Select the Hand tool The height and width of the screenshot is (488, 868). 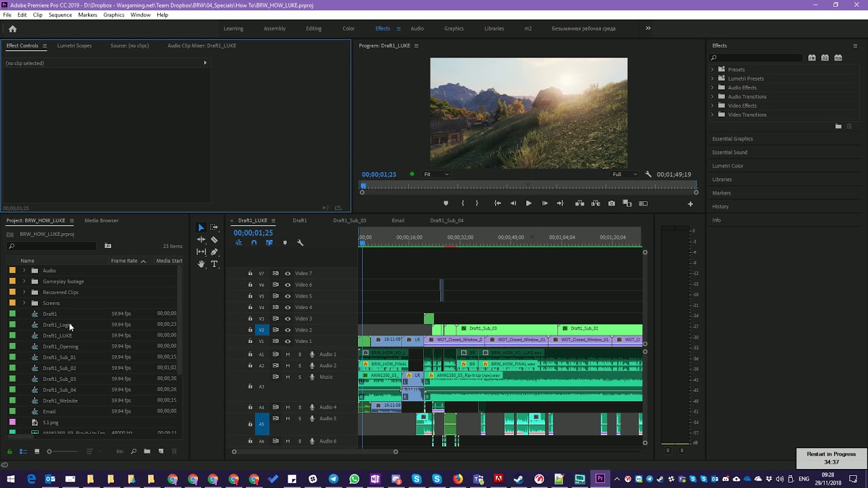click(201, 264)
